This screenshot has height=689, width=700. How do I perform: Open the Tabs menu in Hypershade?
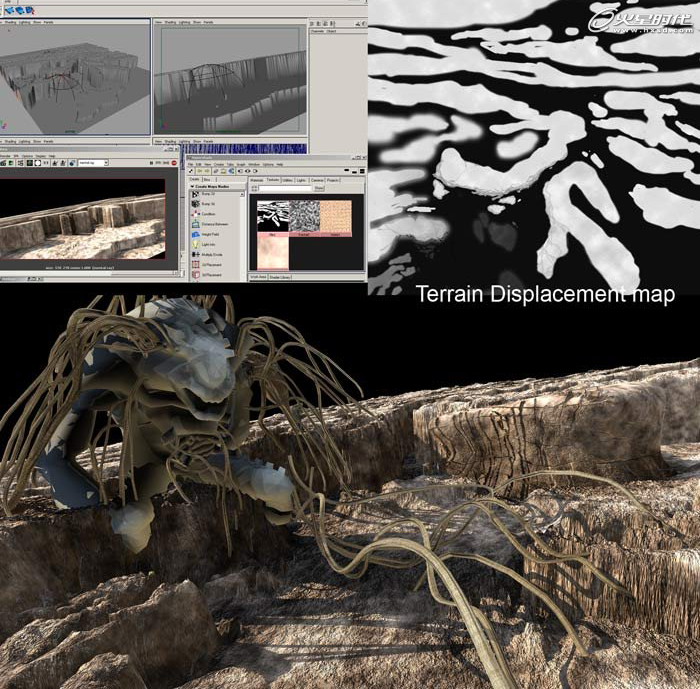[230, 164]
